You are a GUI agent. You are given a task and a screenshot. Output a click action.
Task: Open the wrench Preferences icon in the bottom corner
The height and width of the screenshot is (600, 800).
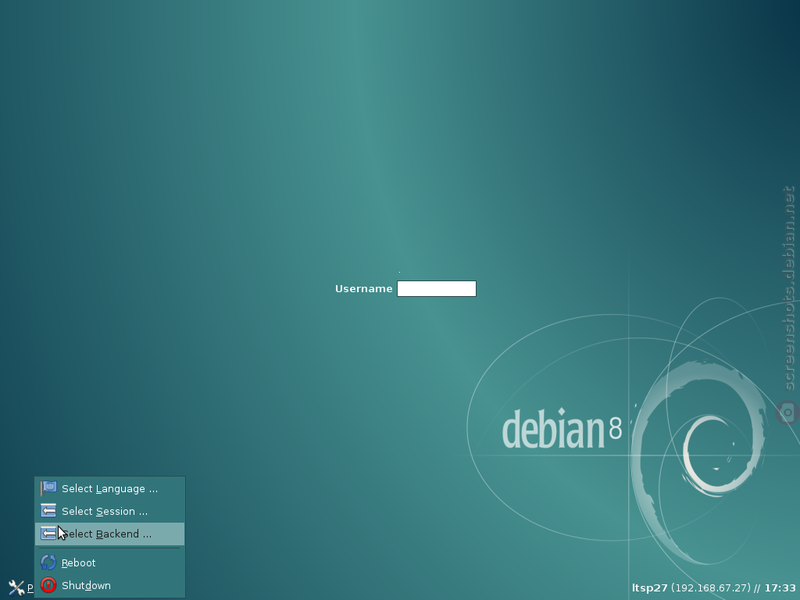[16, 588]
